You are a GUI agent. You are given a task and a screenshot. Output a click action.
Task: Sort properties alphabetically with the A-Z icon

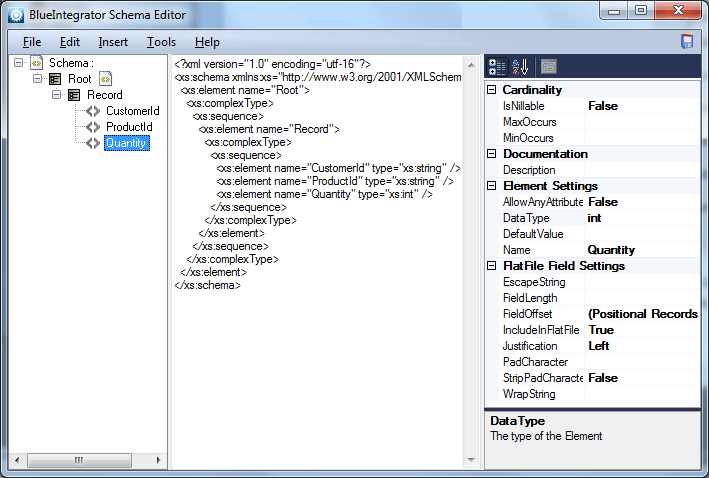point(520,67)
